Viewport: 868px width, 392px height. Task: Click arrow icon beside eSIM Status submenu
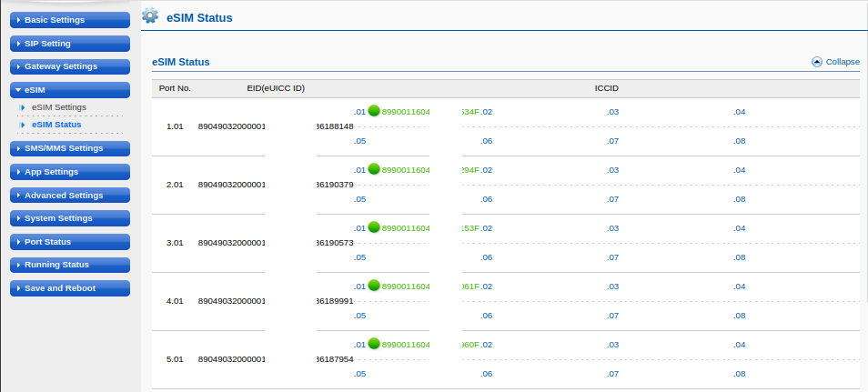click(23, 125)
